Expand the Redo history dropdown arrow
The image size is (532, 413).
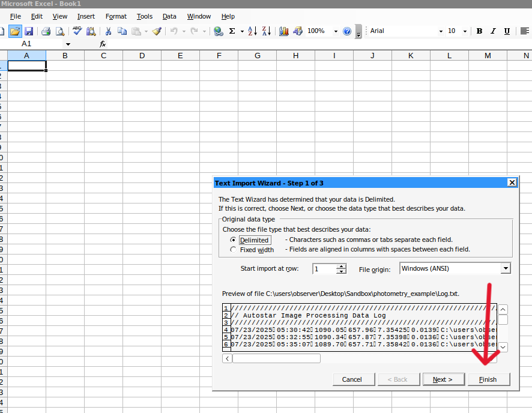click(x=204, y=31)
